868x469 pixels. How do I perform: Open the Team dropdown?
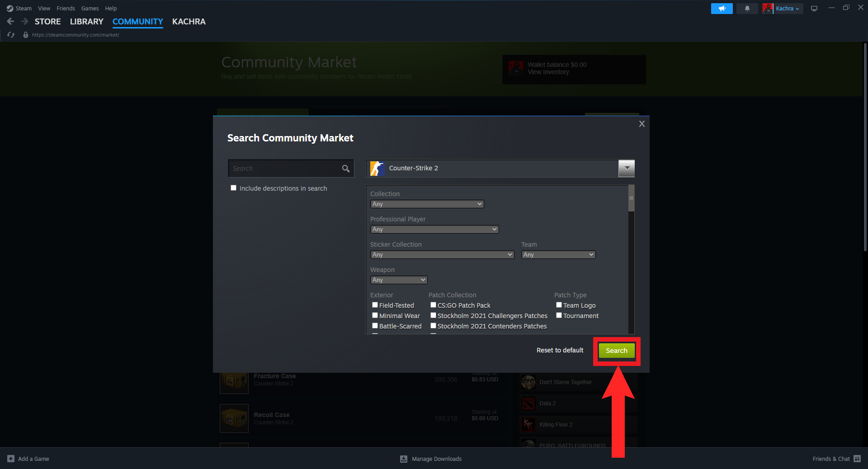click(558, 255)
